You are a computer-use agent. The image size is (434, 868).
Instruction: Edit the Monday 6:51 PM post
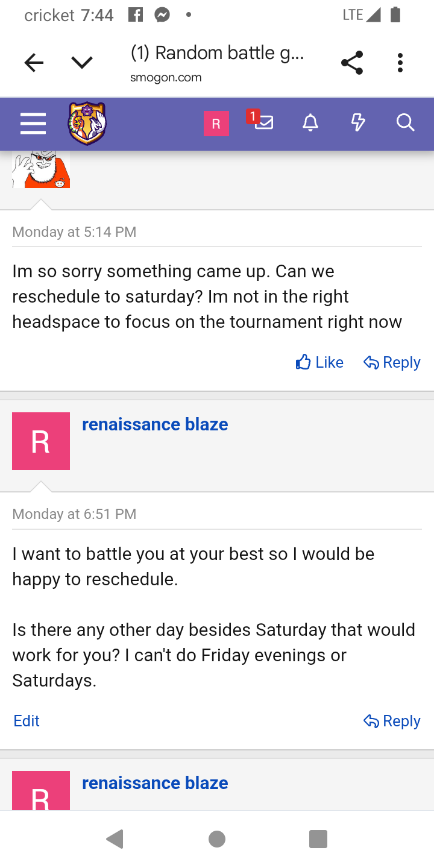click(x=27, y=721)
